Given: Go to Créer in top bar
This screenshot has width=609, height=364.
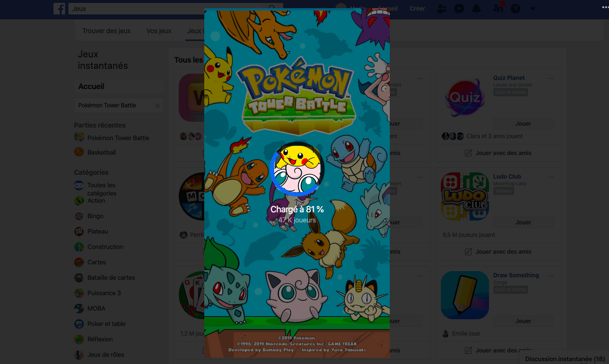Looking at the screenshot, I should [417, 9].
